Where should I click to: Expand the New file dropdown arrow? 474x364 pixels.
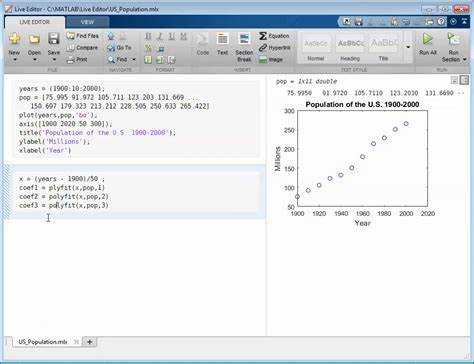tap(14, 60)
